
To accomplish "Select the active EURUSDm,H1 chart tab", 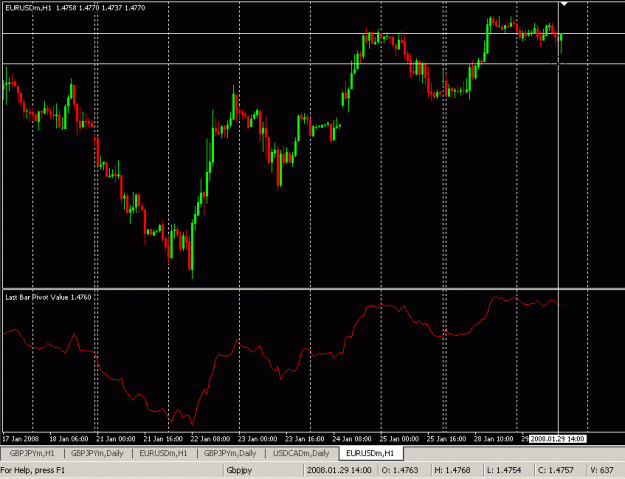I will point(370,453).
